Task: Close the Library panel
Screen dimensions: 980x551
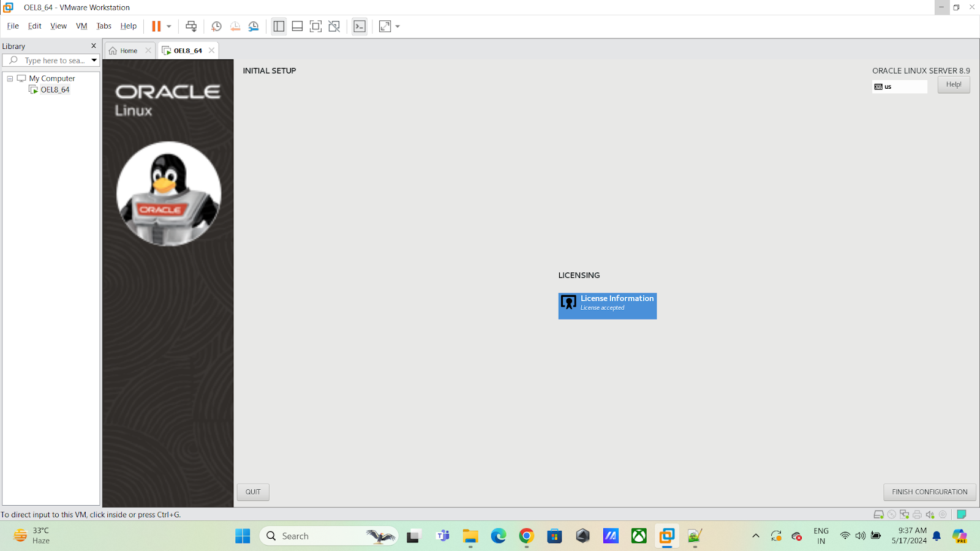Action: [94, 46]
